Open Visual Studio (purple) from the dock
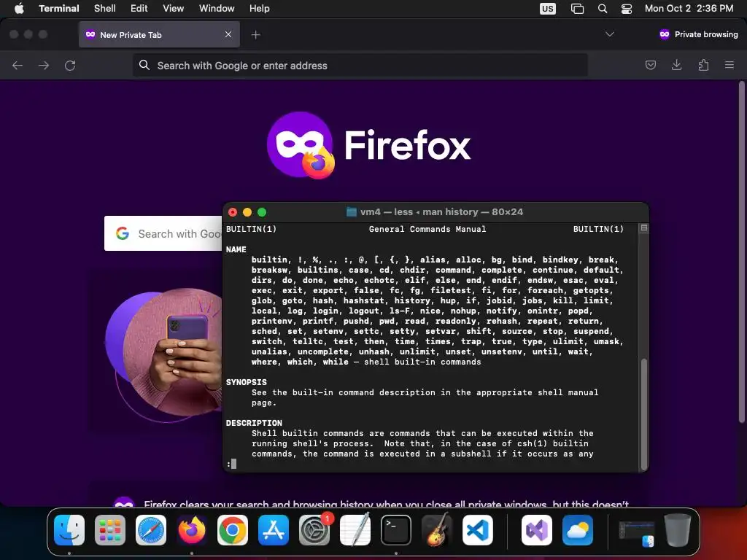This screenshot has height=560, width=747. click(x=537, y=530)
